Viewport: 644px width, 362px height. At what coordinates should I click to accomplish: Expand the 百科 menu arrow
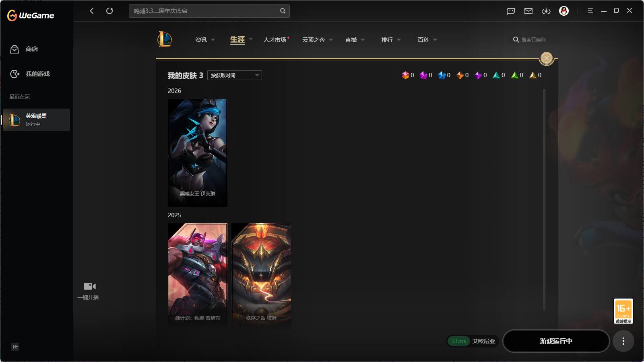(x=435, y=40)
